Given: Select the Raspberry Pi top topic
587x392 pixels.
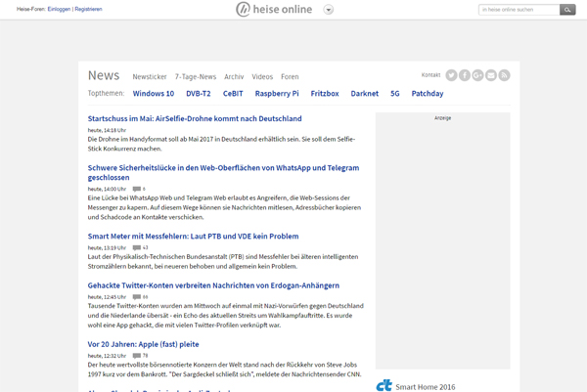Looking at the screenshot, I should [277, 94].
